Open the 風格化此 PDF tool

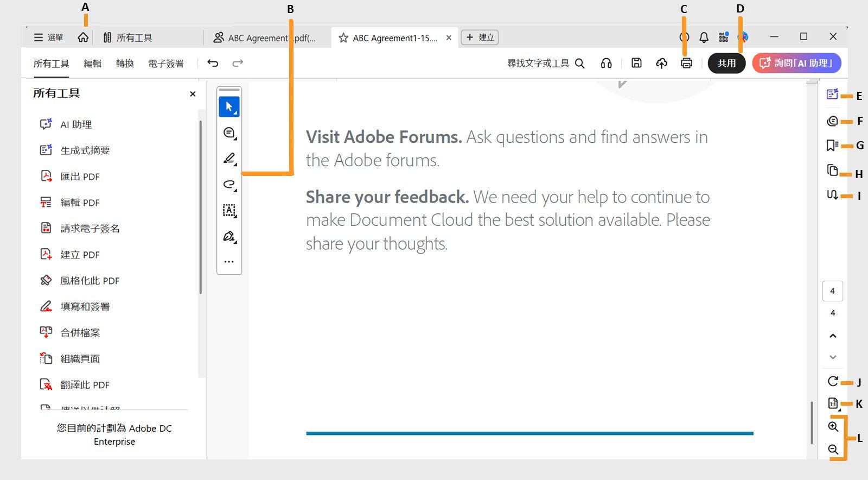(80, 281)
